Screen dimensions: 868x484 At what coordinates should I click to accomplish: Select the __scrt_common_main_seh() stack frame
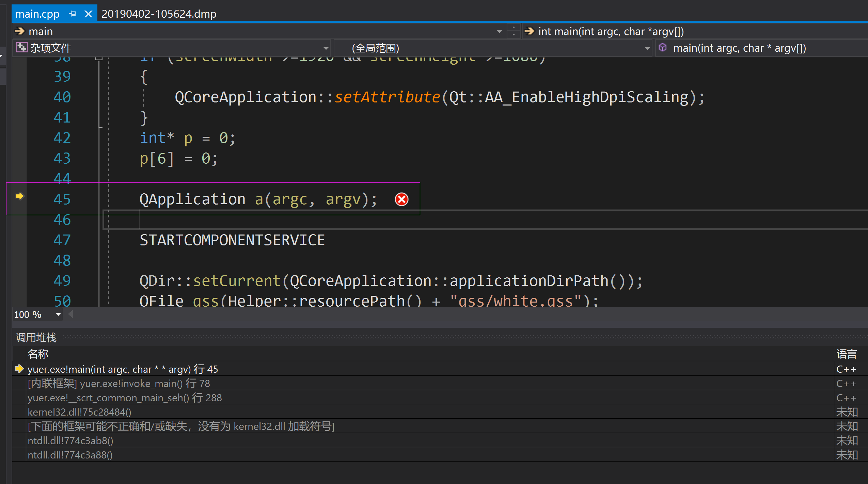click(x=125, y=398)
